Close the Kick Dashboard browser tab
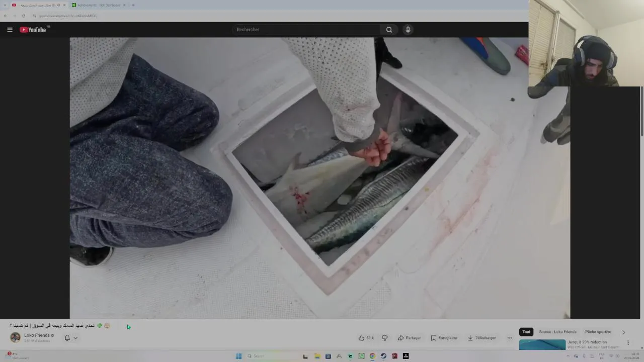The image size is (644, 362). coord(124,5)
